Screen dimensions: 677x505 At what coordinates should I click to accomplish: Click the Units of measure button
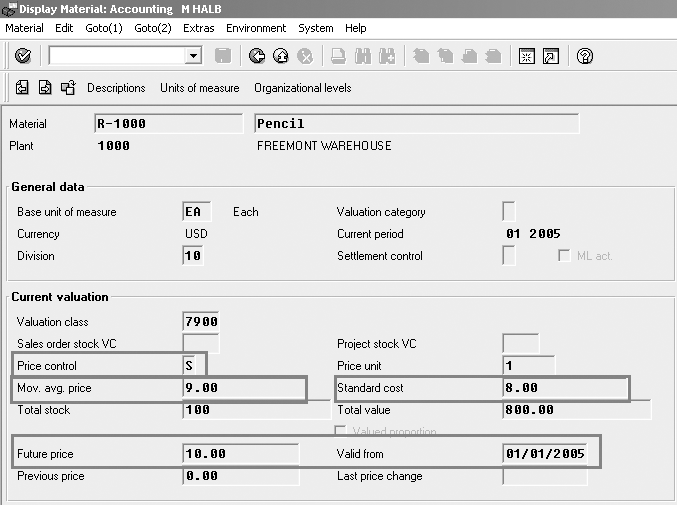[x=199, y=88]
